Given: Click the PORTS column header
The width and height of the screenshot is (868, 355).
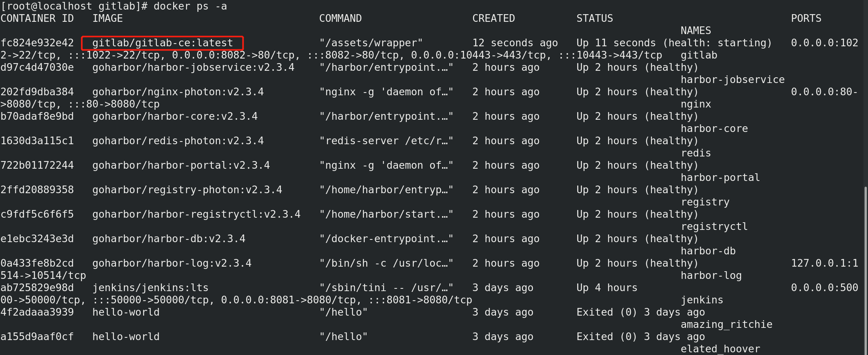Looking at the screenshot, I should click(x=806, y=18).
